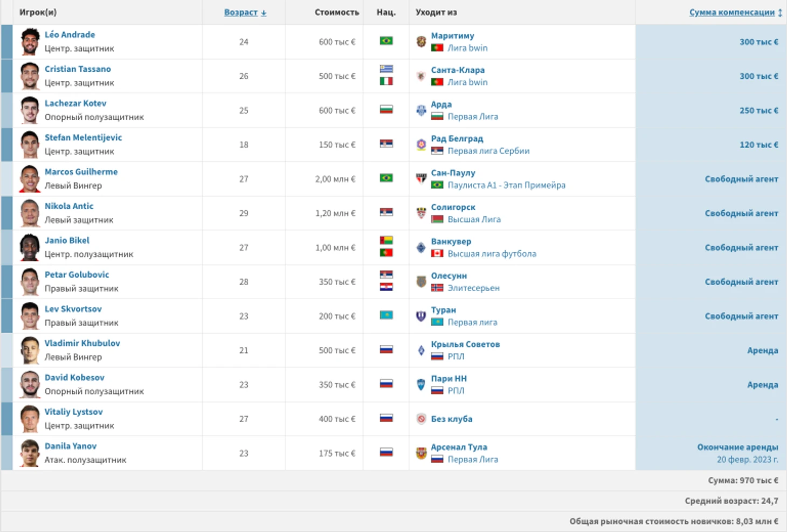787x532 pixels.
Task: Click the Солигорск club crest
Action: tap(422, 213)
